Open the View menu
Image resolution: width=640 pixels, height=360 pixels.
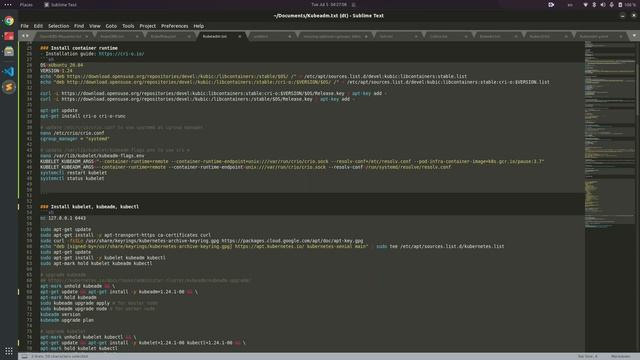(95, 26)
